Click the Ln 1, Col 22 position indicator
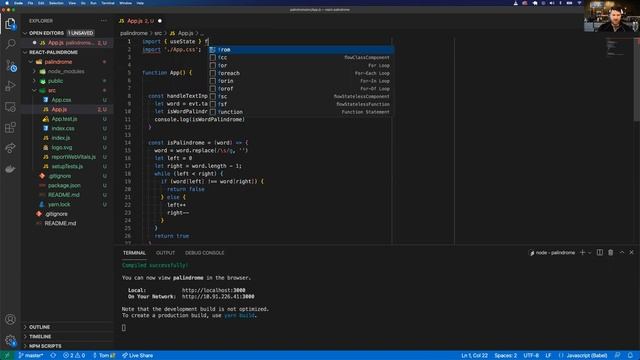The height and width of the screenshot is (360, 640). click(x=474, y=356)
